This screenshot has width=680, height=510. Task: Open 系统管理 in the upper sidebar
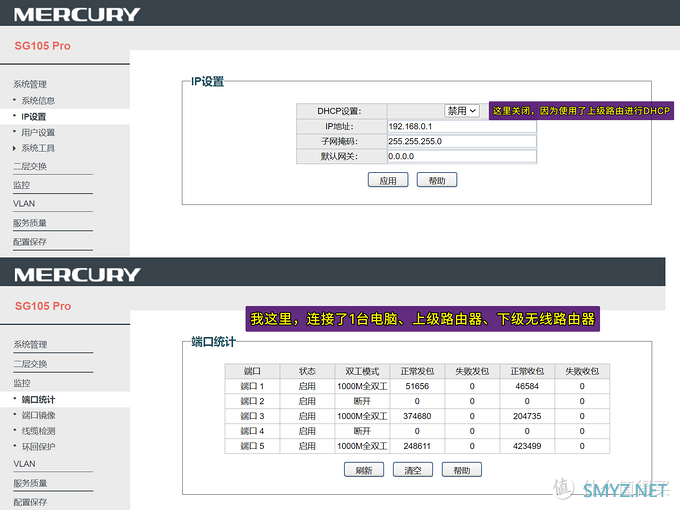(29, 84)
